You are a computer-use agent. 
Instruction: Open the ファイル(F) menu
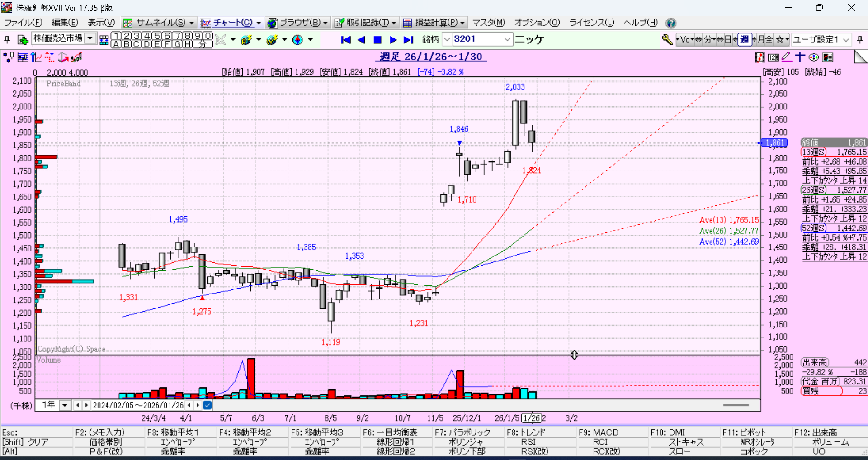[x=23, y=23]
